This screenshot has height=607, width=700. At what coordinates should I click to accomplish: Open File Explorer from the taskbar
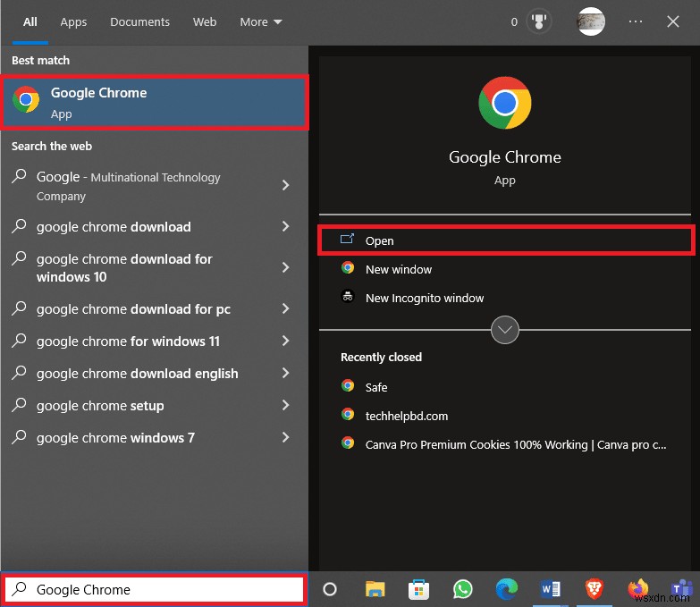click(x=375, y=589)
